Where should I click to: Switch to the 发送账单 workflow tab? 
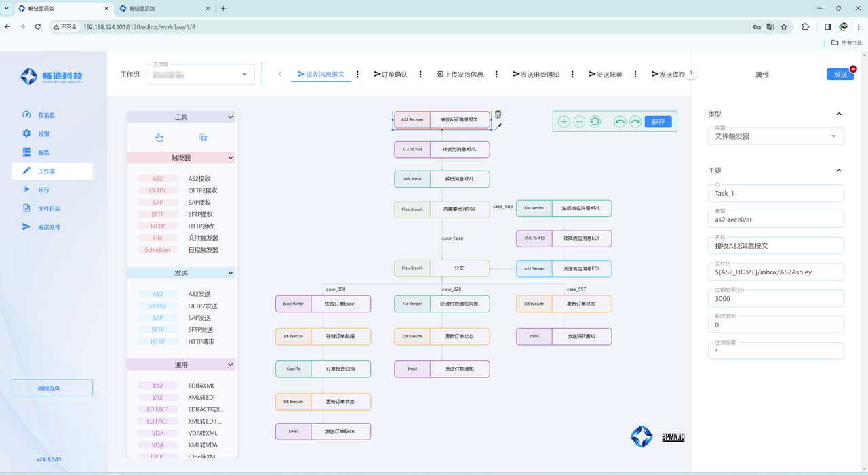tap(606, 75)
